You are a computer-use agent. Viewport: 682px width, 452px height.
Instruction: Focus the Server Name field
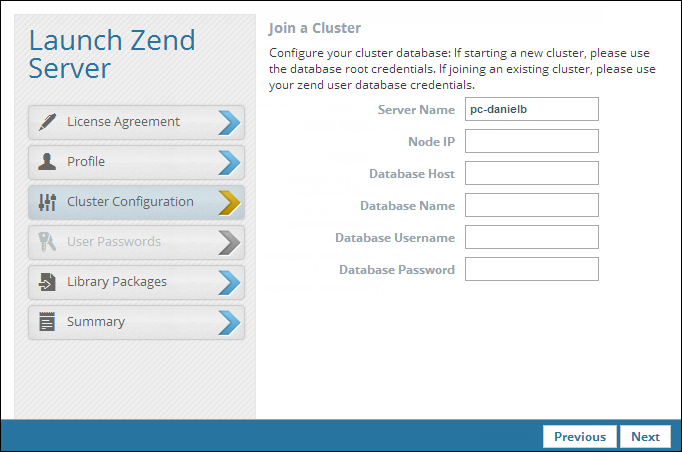(x=531, y=109)
